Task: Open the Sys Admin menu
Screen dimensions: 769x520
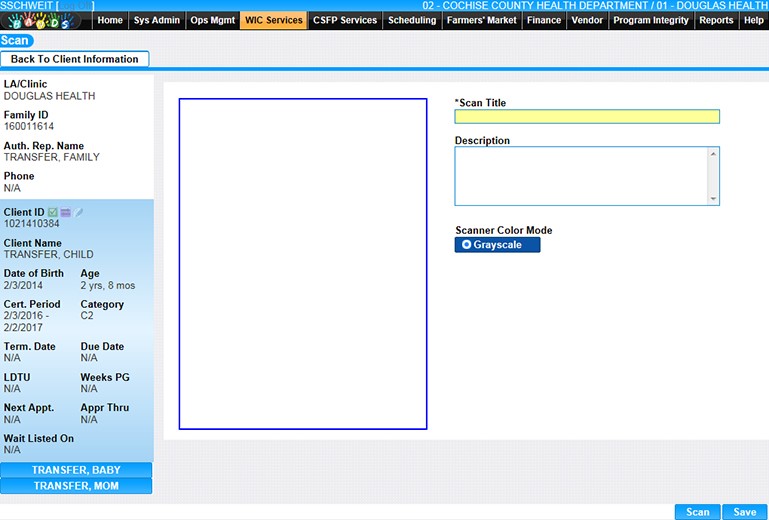Action: tap(156, 20)
